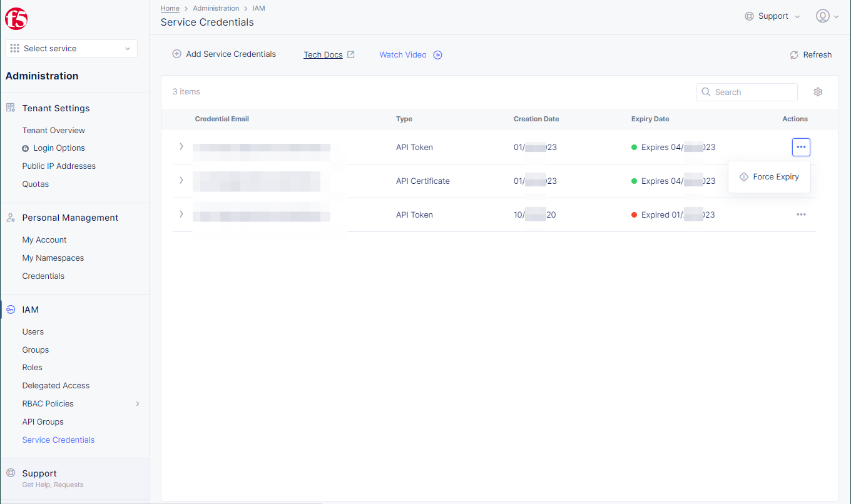Expand the first API Token credential row

click(181, 147)
